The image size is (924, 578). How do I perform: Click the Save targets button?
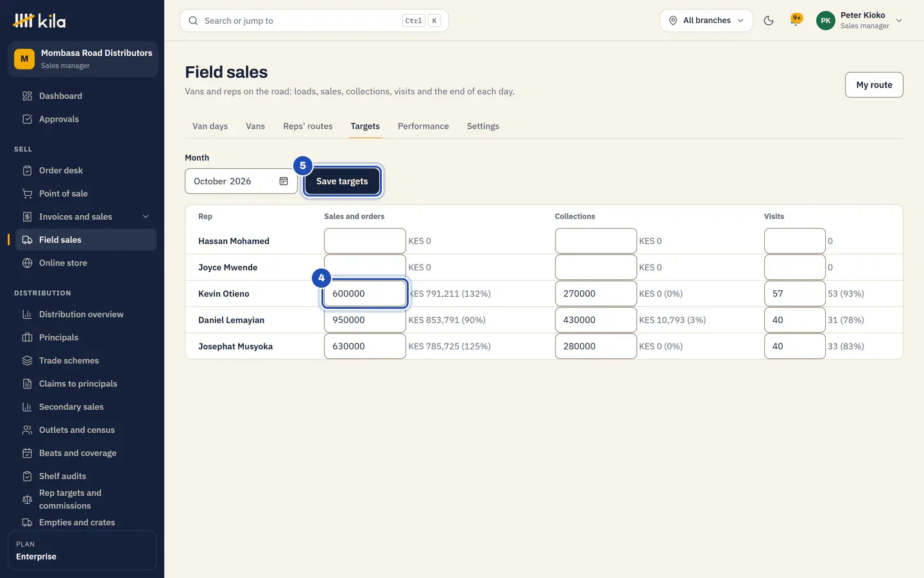coord(342,181)
